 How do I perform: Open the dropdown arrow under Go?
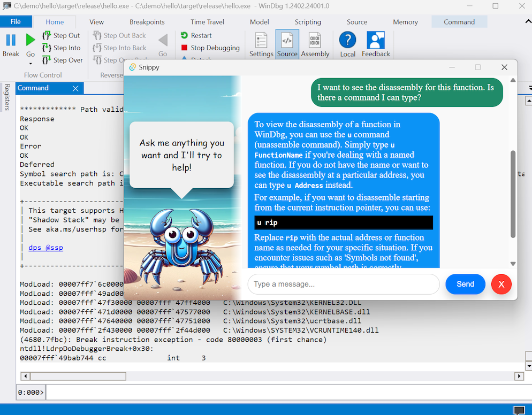click(x=30, y=64)
